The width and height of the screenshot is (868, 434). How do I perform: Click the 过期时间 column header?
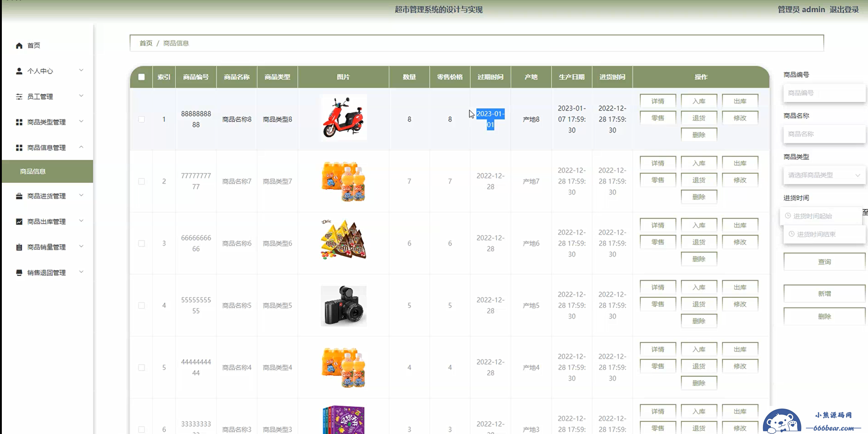pyautogui.click(x=490, y=77)
